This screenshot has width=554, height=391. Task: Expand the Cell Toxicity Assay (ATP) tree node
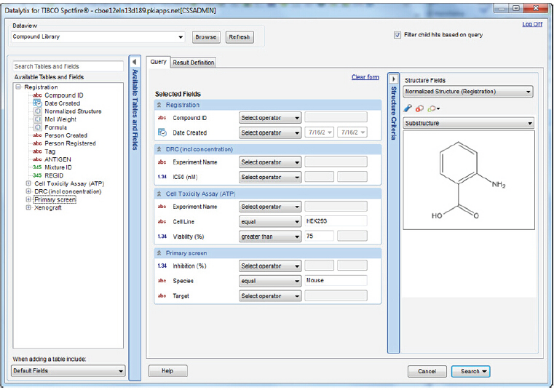[x=29, y=183]
